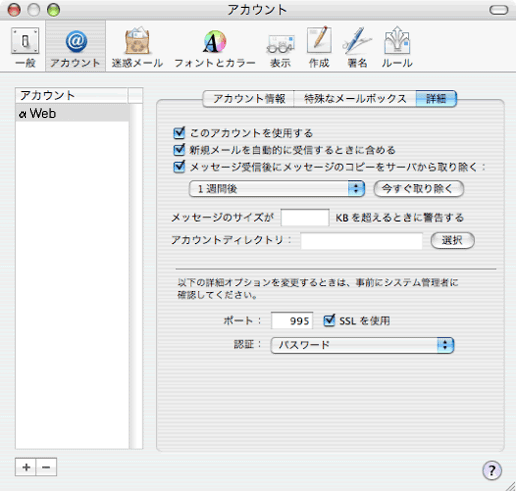Click the 表示 viewing glasses icon
The image size is (516, 491).
tap(281, 44)
